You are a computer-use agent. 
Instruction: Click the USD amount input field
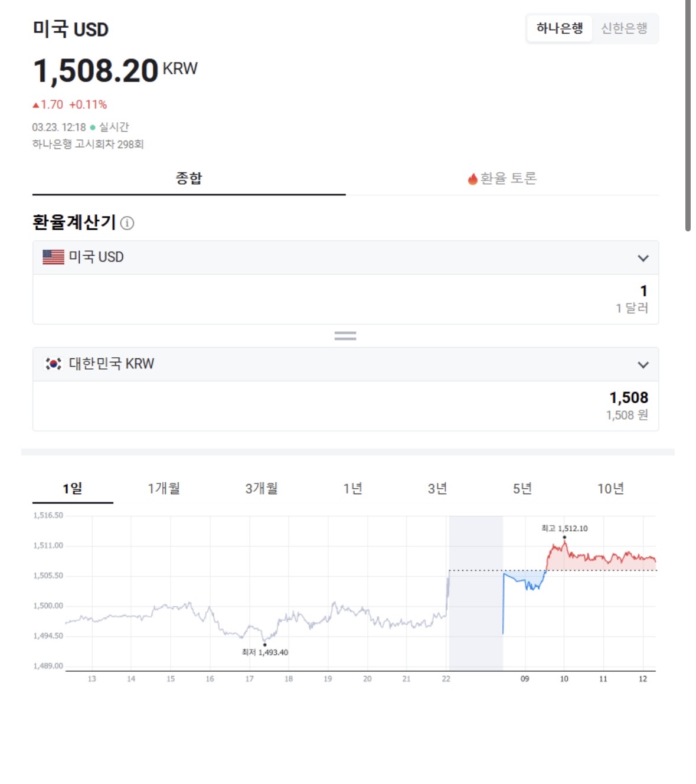345,299
